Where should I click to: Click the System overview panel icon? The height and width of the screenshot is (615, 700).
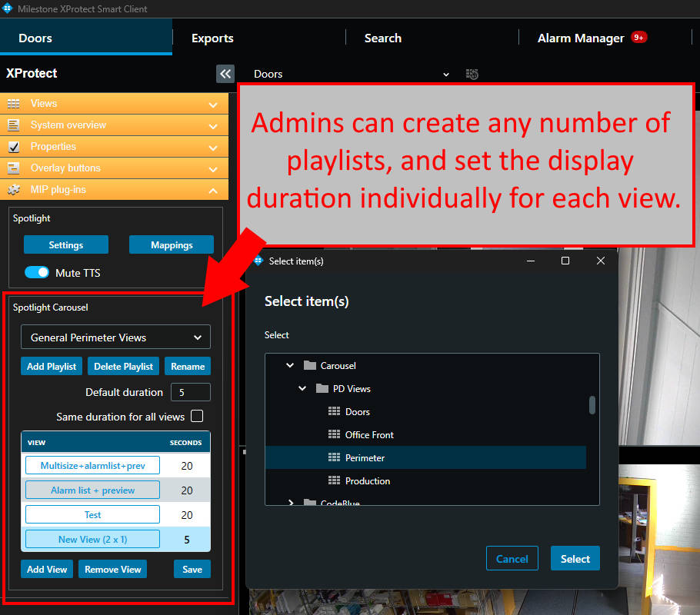14,125
